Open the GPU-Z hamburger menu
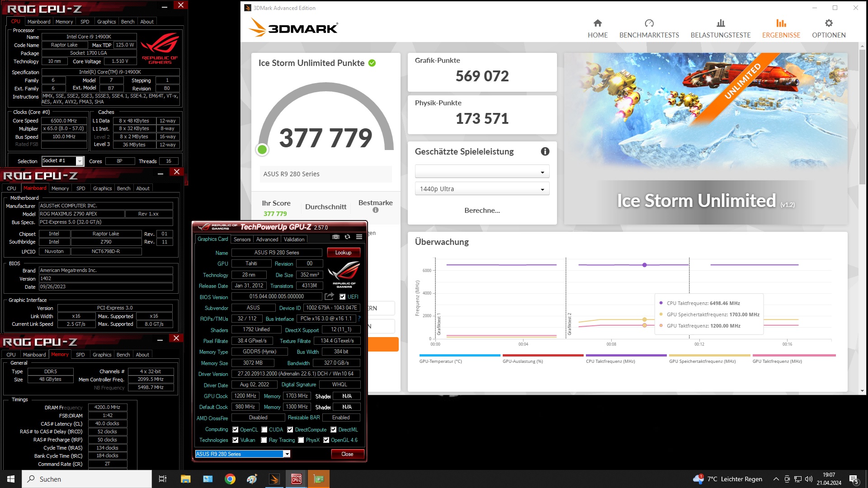The height and width of the screenshot is (488, 868). 359,237
